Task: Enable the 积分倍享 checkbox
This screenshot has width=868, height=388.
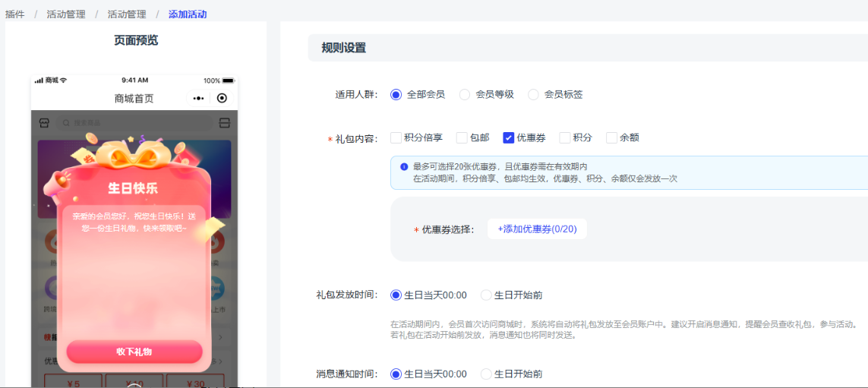Action: [x=396, y=137]
